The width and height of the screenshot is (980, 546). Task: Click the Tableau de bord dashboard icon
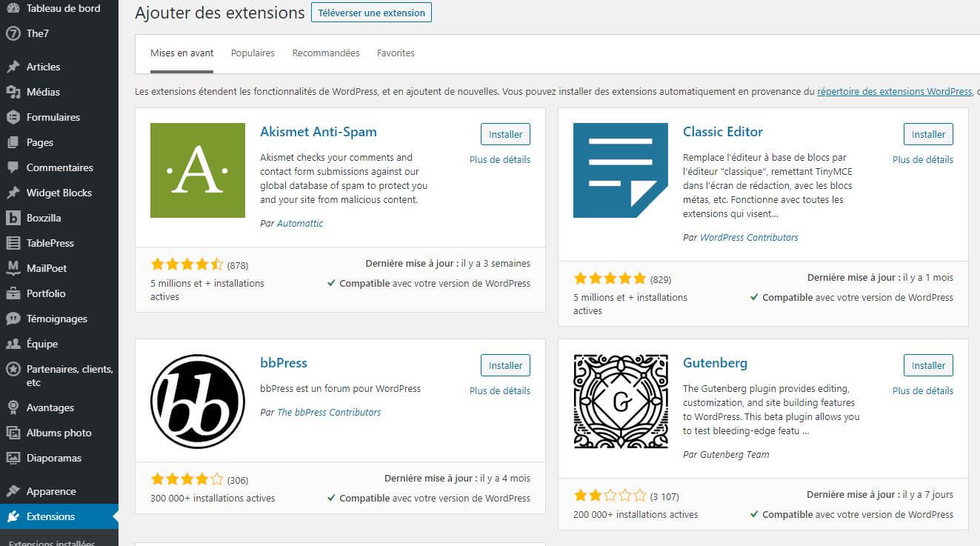pos(13,8)
